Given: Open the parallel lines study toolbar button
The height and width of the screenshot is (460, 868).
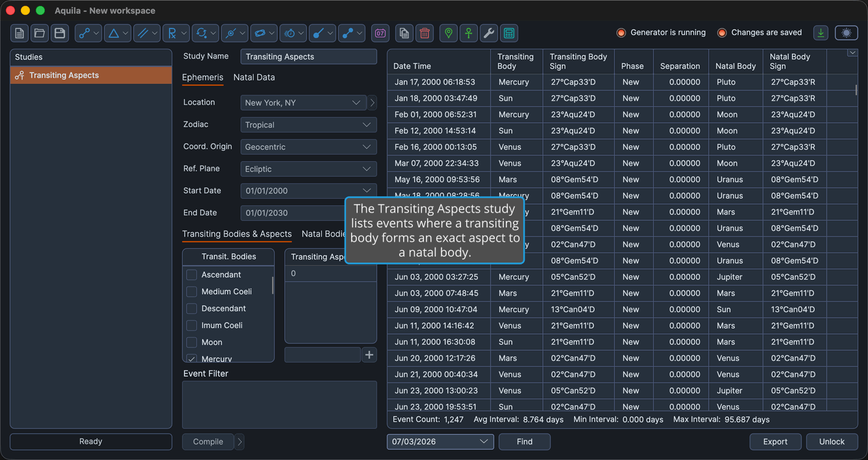Looking at the screenshot, I should [x=147, y=33].
